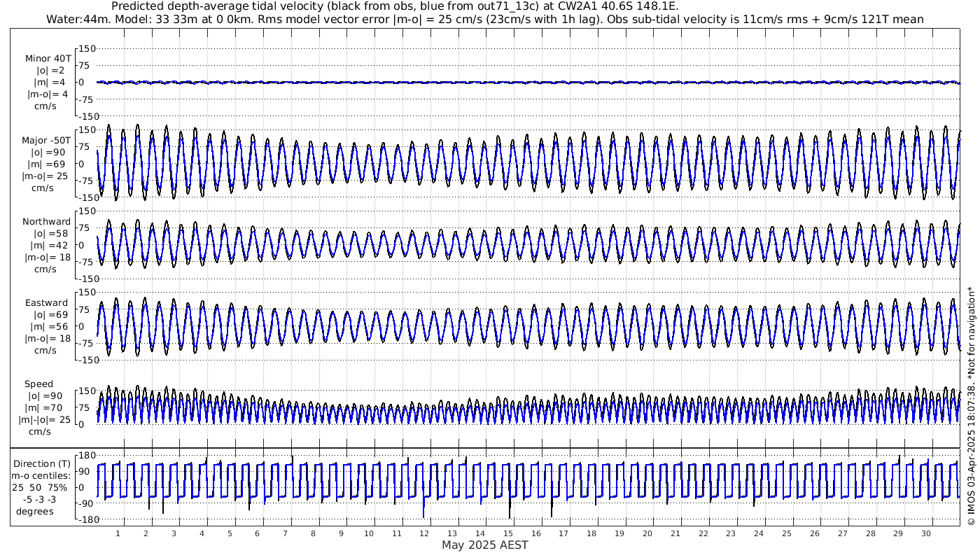Select day "30" on the date axis
This screenshot has height=560, width=980.
point(926,533)
